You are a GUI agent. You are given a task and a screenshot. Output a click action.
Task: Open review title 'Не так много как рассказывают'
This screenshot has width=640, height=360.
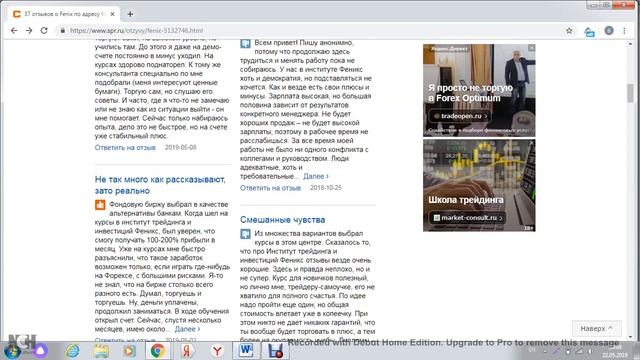click(x=160, y=185)
